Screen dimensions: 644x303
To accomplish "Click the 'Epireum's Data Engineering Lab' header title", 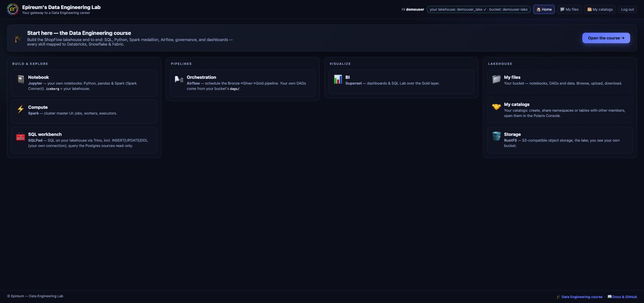I will (x=61, y=7).
